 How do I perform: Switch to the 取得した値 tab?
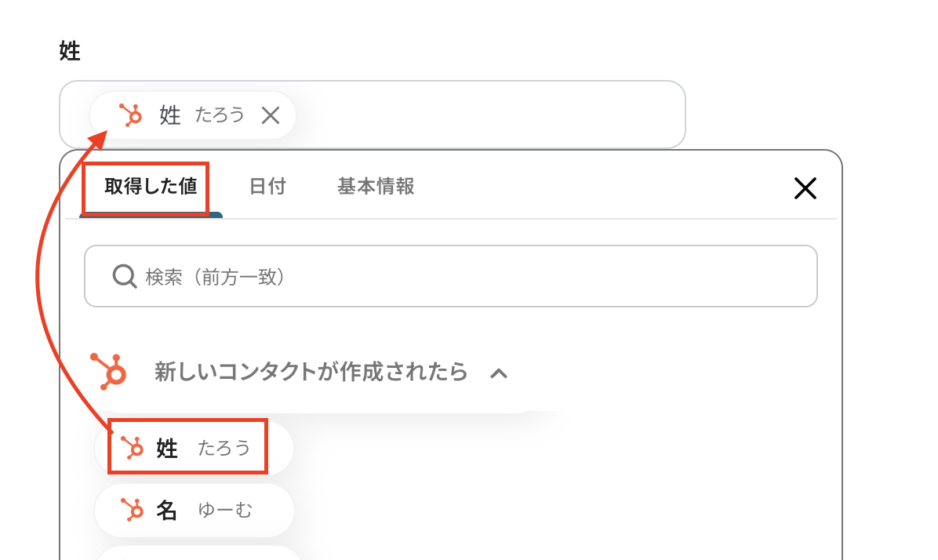pos(146,187)
